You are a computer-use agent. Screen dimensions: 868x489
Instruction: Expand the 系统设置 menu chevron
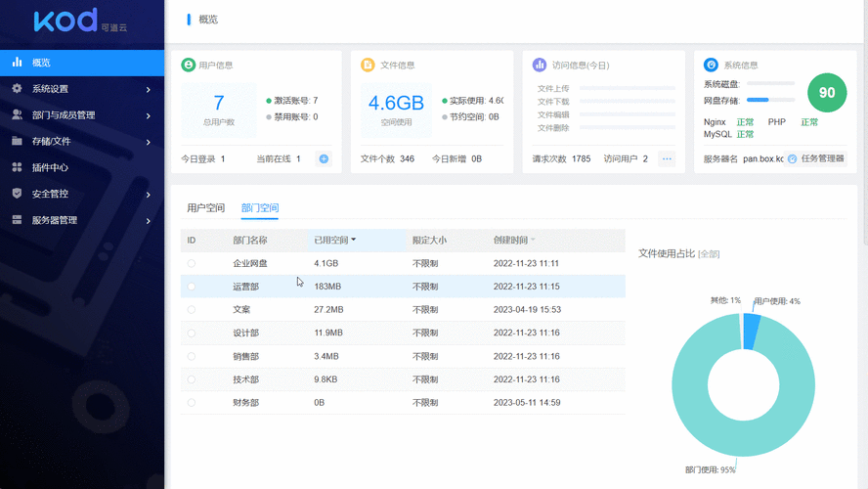click(149, 89)
